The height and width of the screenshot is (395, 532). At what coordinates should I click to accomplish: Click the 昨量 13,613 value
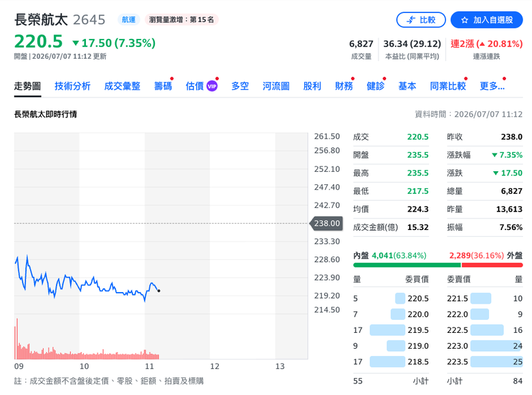click(x=509, y=209)
